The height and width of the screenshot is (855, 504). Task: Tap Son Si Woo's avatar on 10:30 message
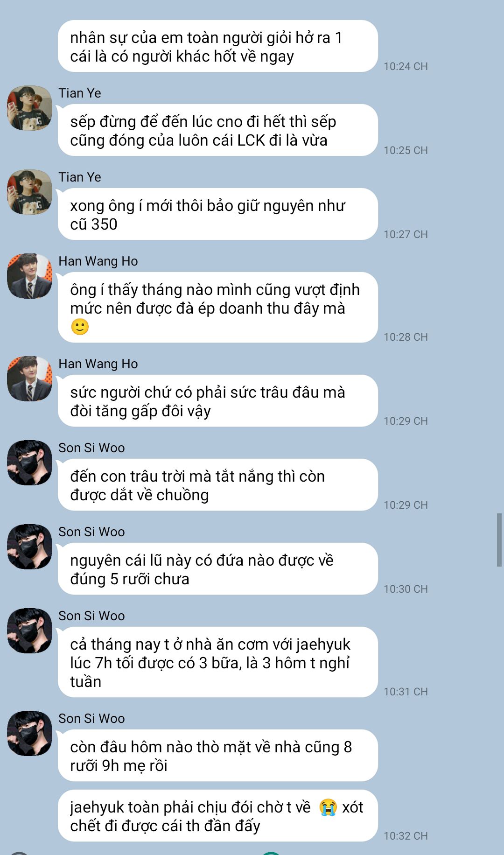(x=29, y=547)
